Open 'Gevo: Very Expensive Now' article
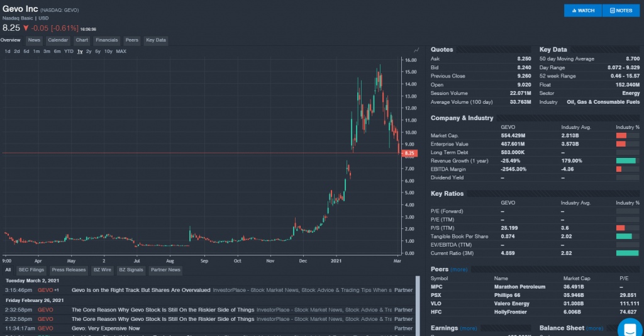Screen dimensions: 644x336 (106, 328)
